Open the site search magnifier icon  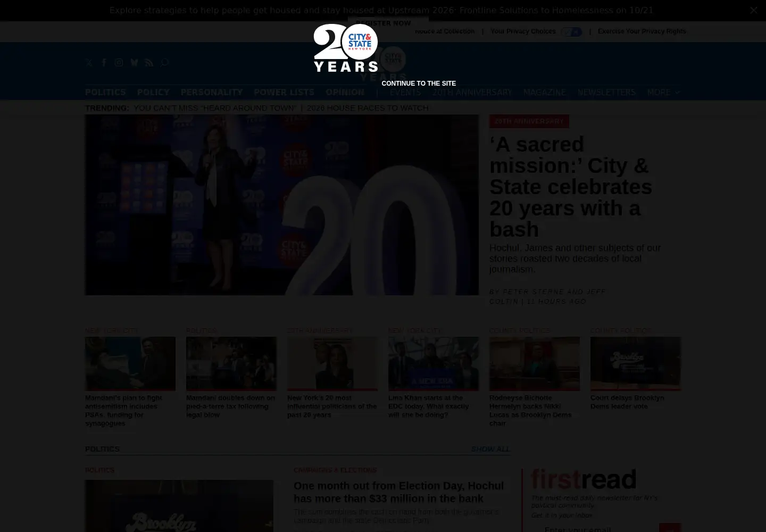pos(164,63)
